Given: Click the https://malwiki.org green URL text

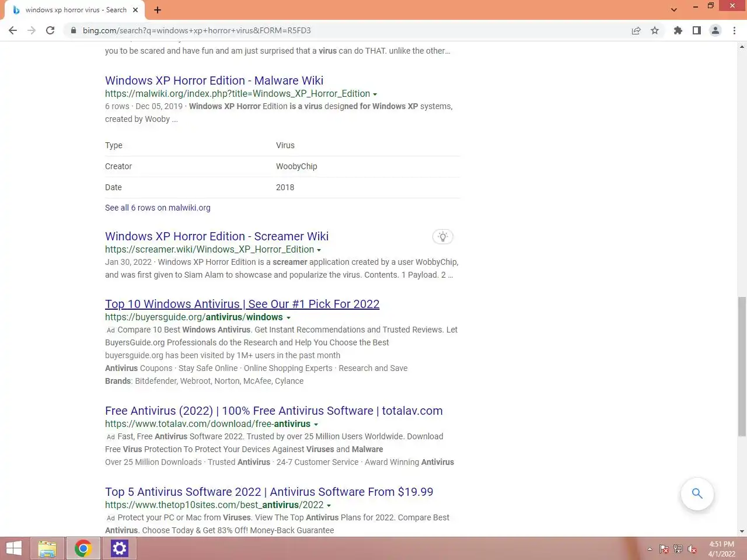Looking at the screenshot, I should point(238,93).
